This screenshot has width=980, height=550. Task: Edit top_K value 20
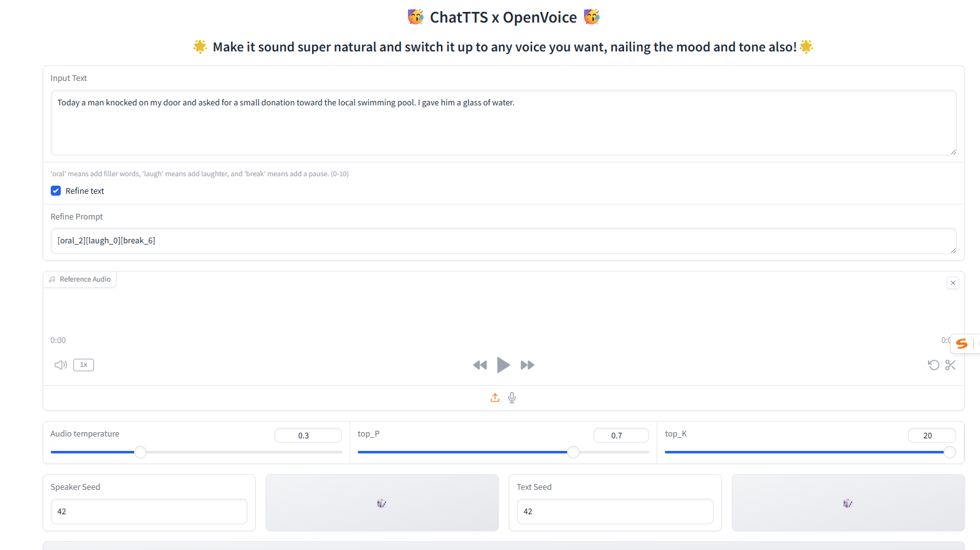click(932, 435)
